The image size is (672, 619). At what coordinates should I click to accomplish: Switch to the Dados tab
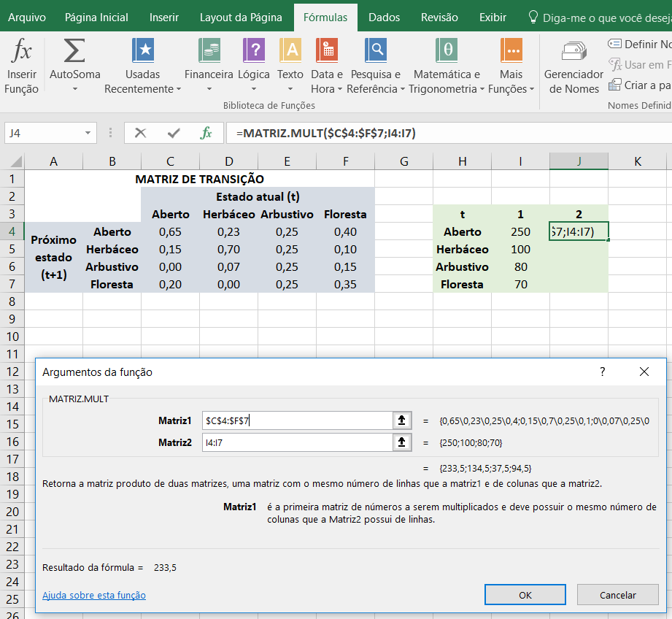[384, 17]
